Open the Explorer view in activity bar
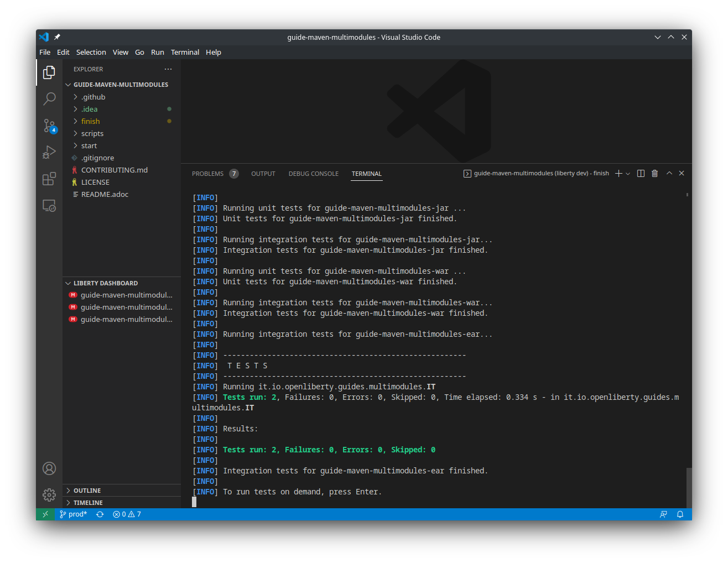The height and width of the screenshot is (563, 728). [x=49, y=72]
